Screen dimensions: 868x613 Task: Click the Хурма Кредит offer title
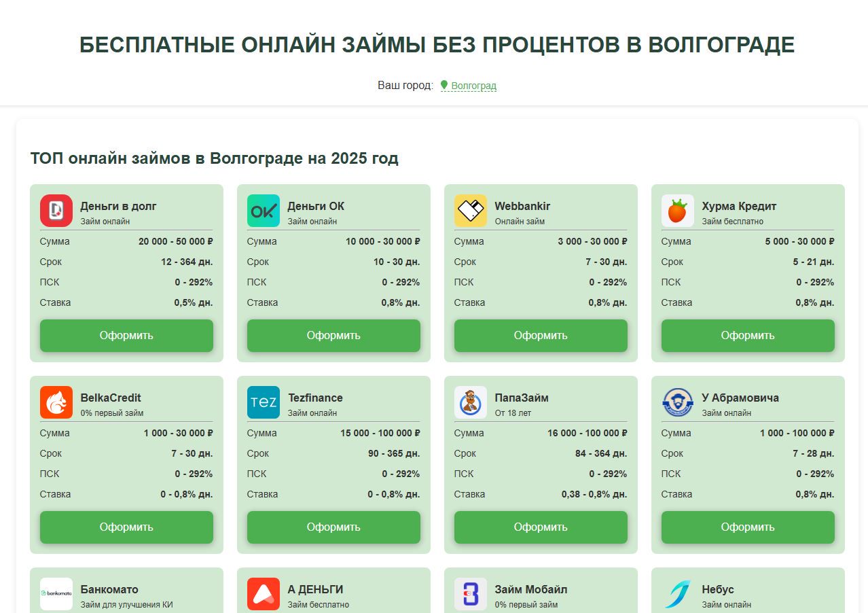(739, 206)
